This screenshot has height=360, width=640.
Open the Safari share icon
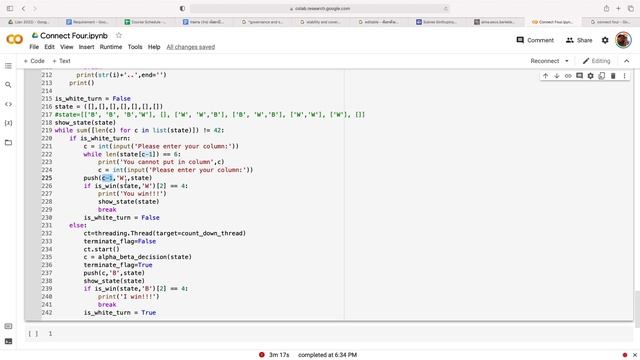coord(607,9)
